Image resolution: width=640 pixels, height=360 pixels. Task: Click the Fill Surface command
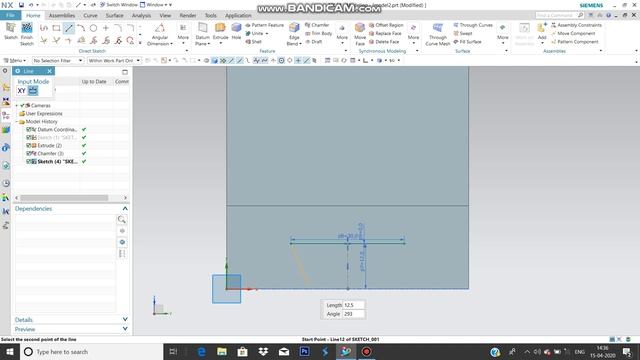coord(467,42)
